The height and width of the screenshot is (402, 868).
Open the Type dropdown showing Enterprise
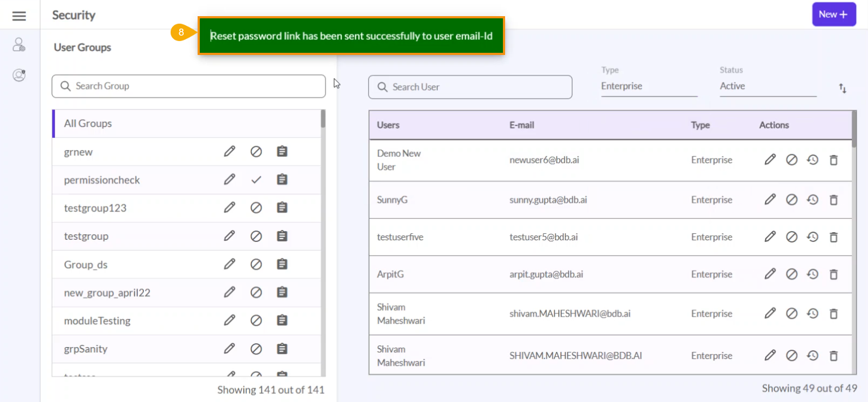point(648,86)
